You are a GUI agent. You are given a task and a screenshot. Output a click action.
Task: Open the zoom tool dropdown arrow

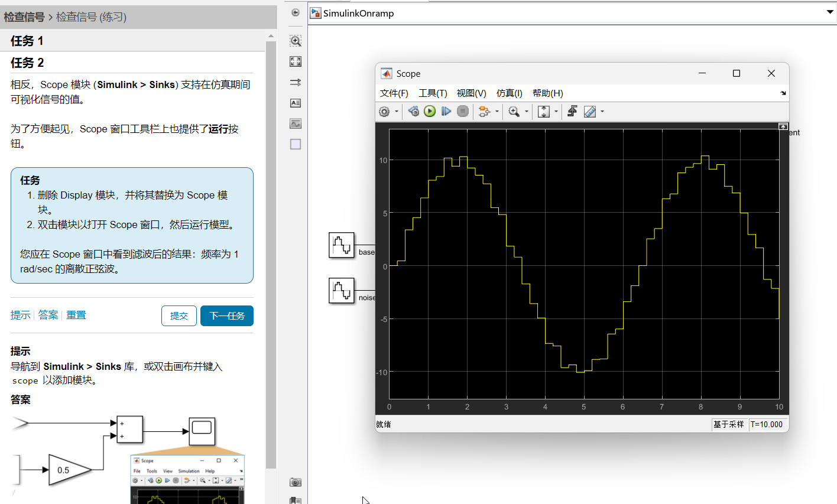coord(527,112)
